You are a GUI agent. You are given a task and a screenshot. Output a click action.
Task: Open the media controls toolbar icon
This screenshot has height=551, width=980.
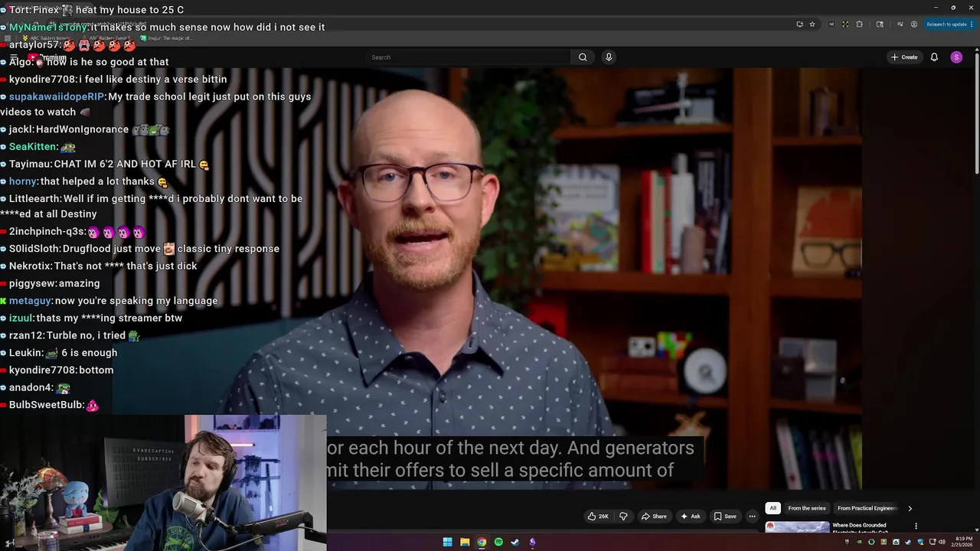(x=900, y=24)
